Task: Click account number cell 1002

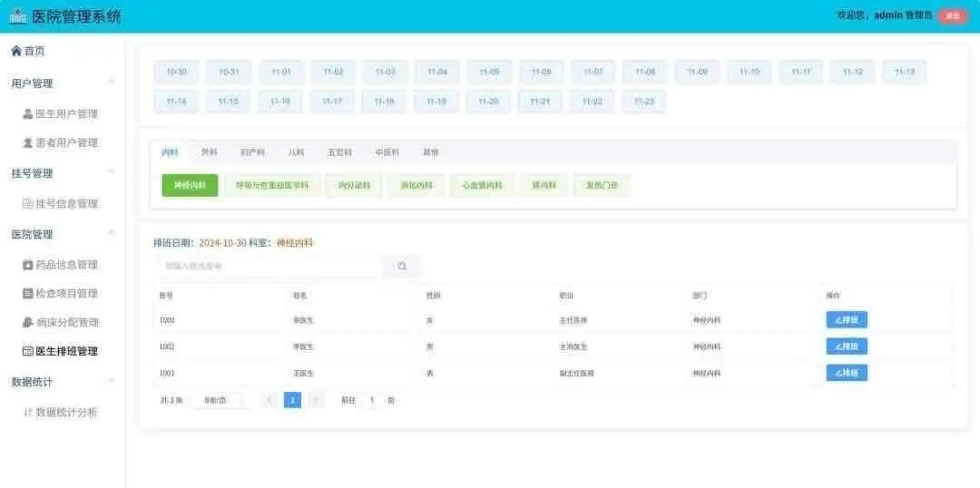Action: (x=167, y=346)
